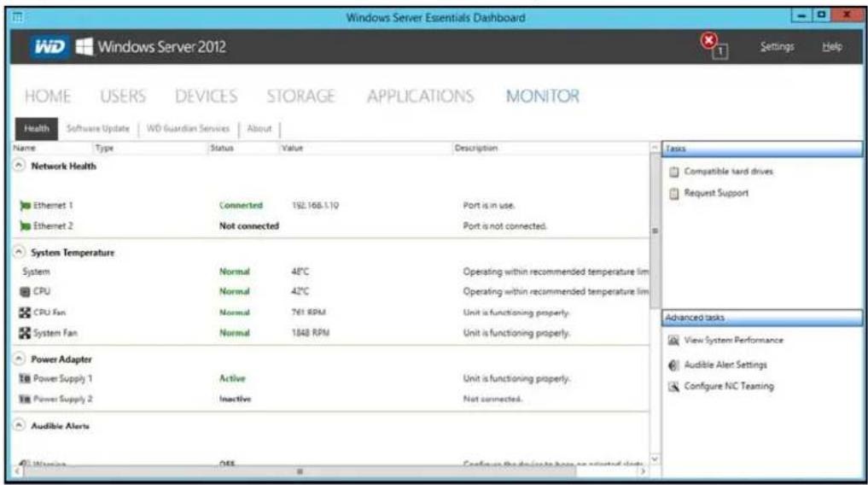Click the vertical scrollbar down arrow
Viewport: 868px width, 485px height.
click(x=655, y=459)
